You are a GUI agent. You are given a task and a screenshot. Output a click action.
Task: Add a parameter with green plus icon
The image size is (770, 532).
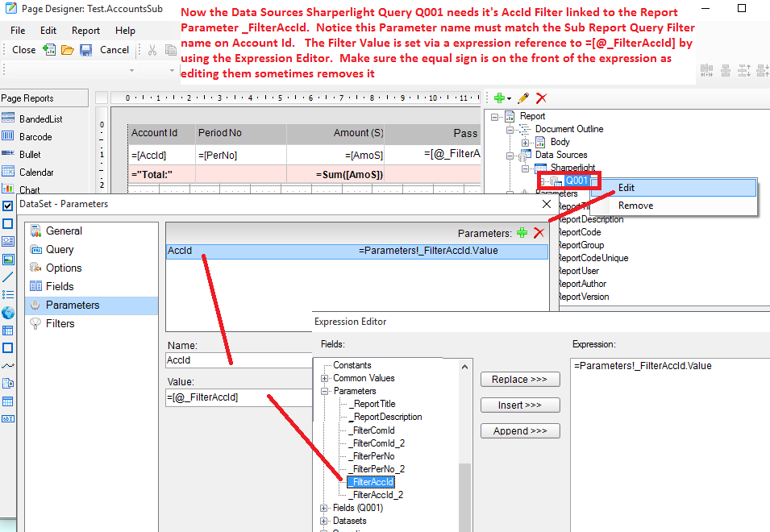[x=522, y=233]
